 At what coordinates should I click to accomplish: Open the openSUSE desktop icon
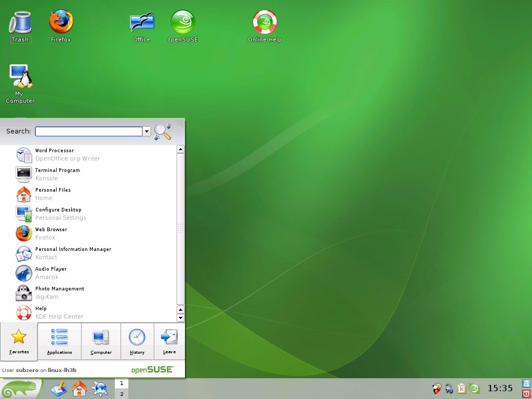182,26
